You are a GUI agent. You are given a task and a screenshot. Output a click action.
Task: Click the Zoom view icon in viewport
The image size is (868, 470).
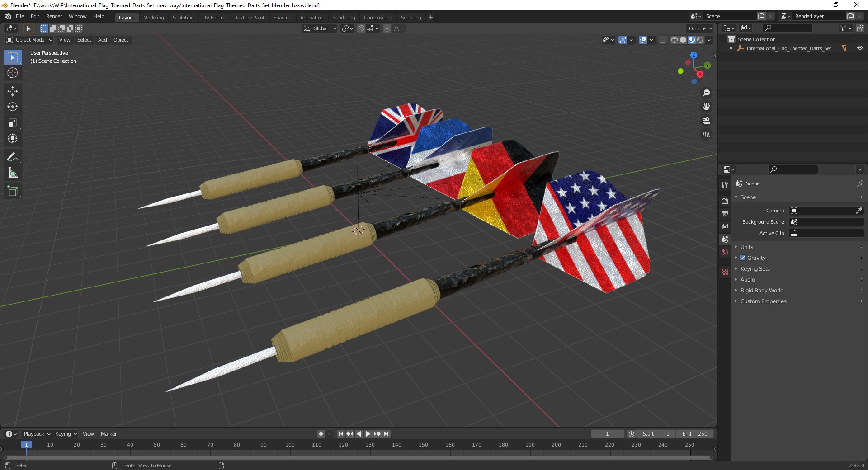point(706,93)
